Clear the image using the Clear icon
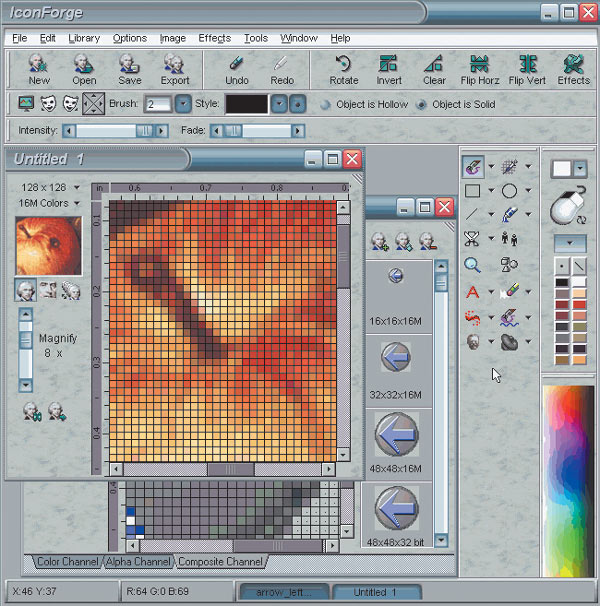 (434, 69)
